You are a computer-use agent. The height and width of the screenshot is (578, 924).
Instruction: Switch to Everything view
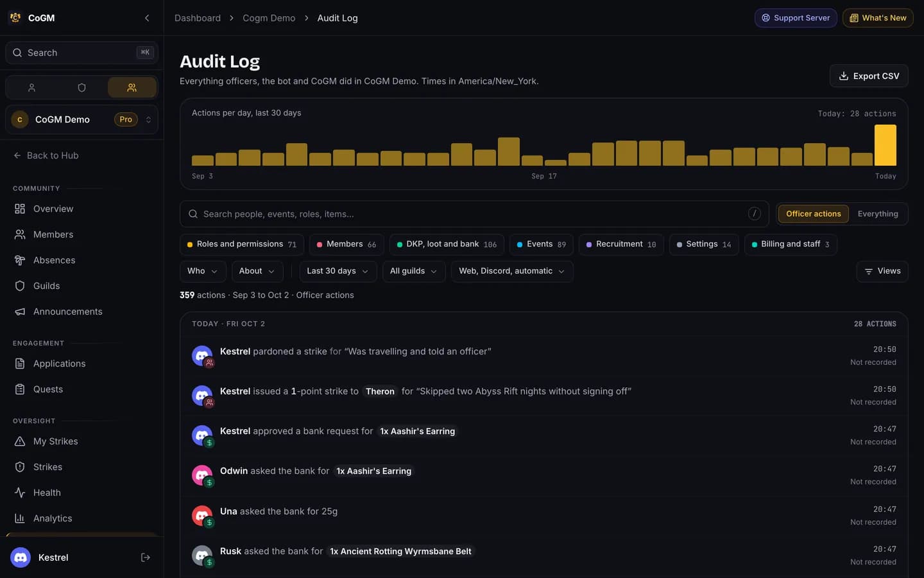click(x=878, y=214)
